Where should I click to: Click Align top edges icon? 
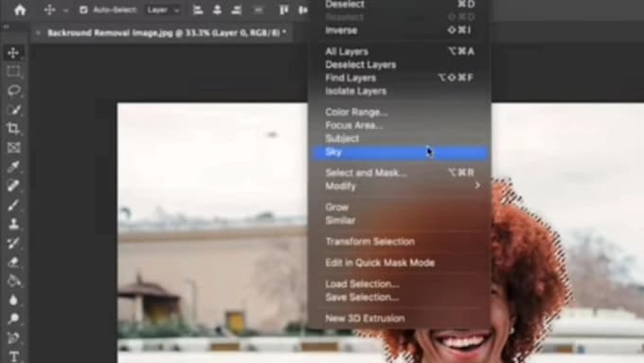tap(284, 9)
